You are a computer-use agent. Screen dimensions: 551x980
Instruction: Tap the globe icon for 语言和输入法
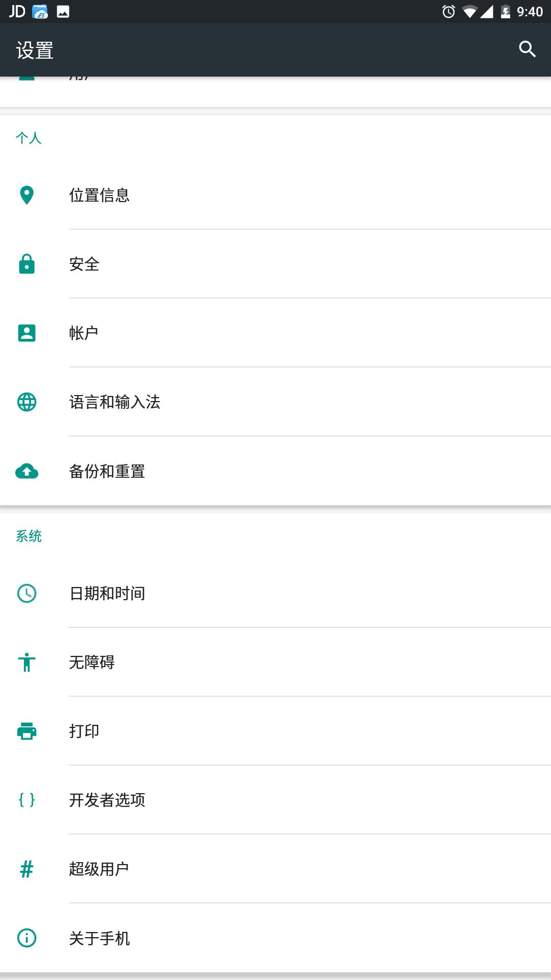pos(26,403)
